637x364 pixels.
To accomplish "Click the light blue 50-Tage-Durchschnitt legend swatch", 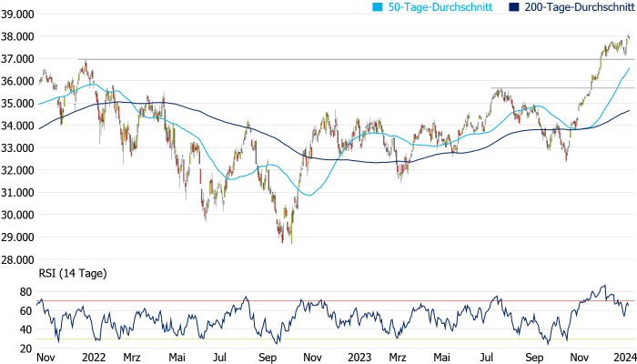I will point(378,6).
